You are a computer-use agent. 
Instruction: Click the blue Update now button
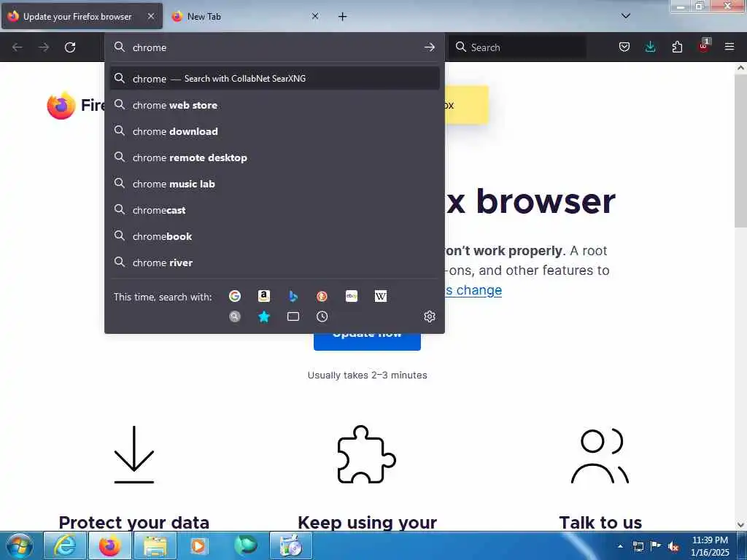[367, 341]
